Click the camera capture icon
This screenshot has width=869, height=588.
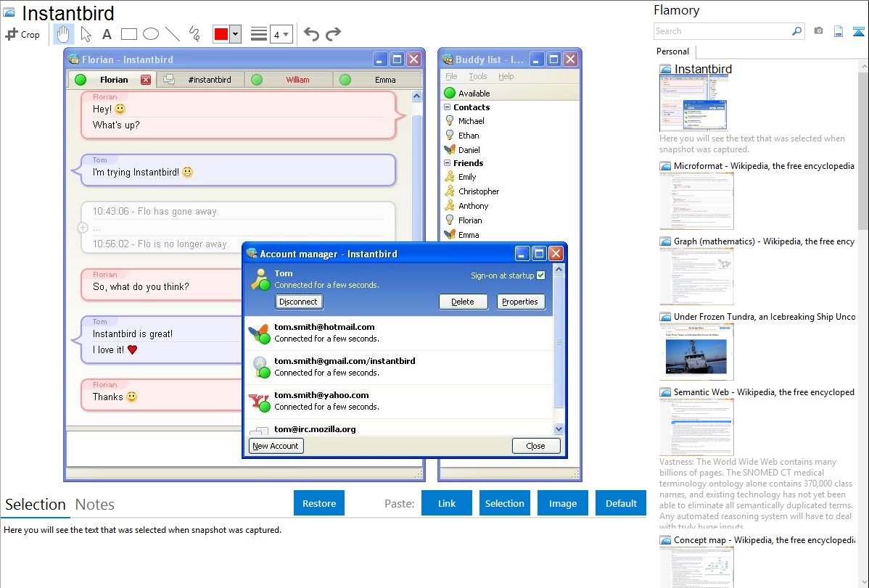click(x=818, y=31)
